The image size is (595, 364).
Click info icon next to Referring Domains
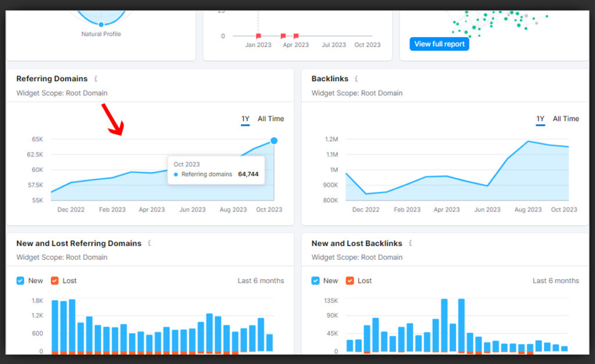tap(96, 79)
